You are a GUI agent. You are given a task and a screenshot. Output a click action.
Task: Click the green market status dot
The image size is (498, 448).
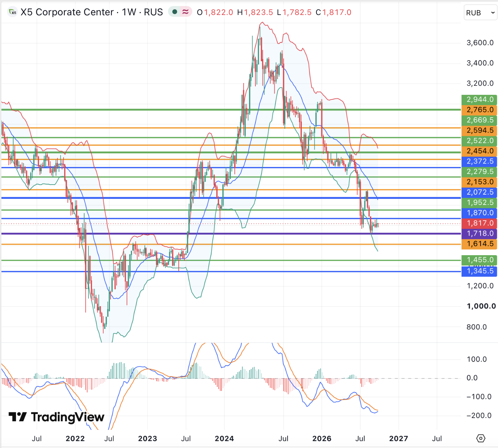175,12
